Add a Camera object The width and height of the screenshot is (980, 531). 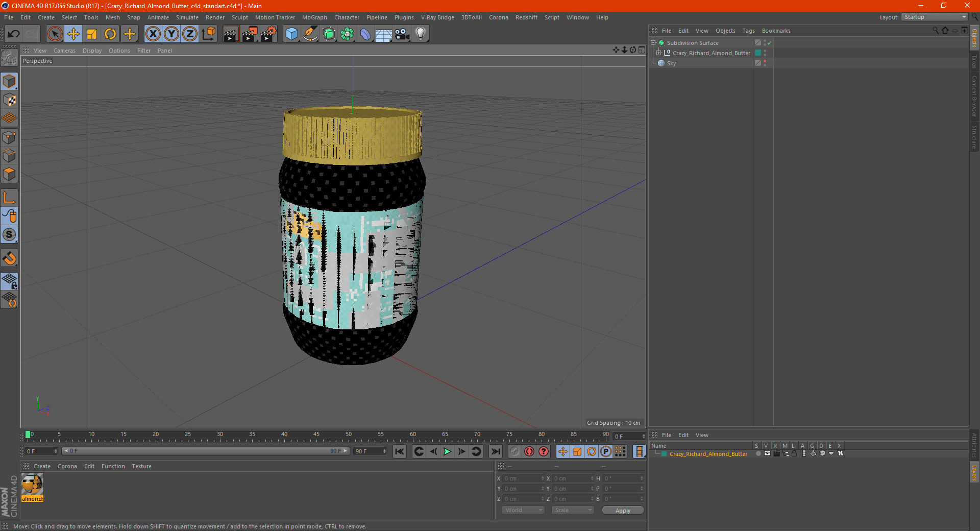tap(402, 34)
